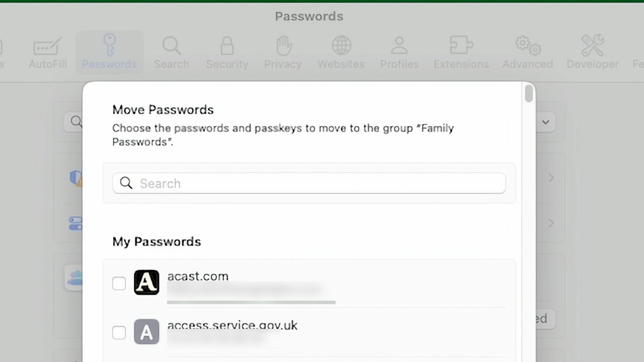Image resolution: width=644 pixels, height=362 pixels.
Task: Click the acast.com app icon
Action: click(146, 283)
